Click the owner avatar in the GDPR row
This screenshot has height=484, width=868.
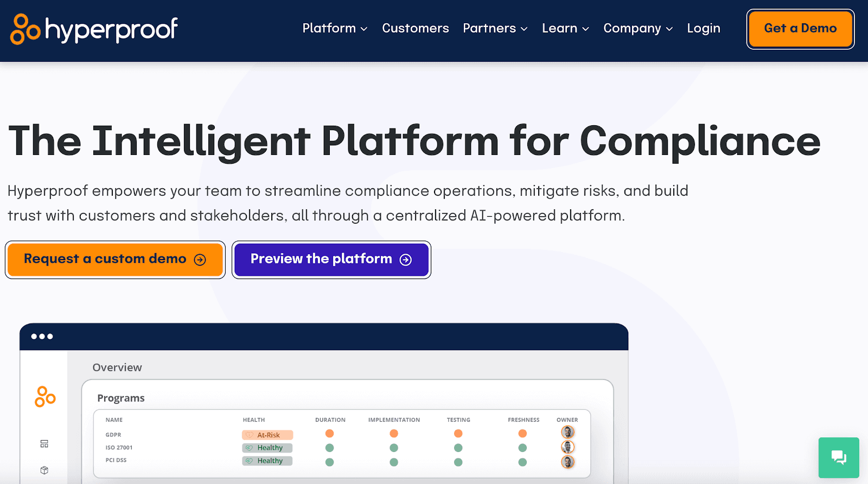(x=567, y=433)
